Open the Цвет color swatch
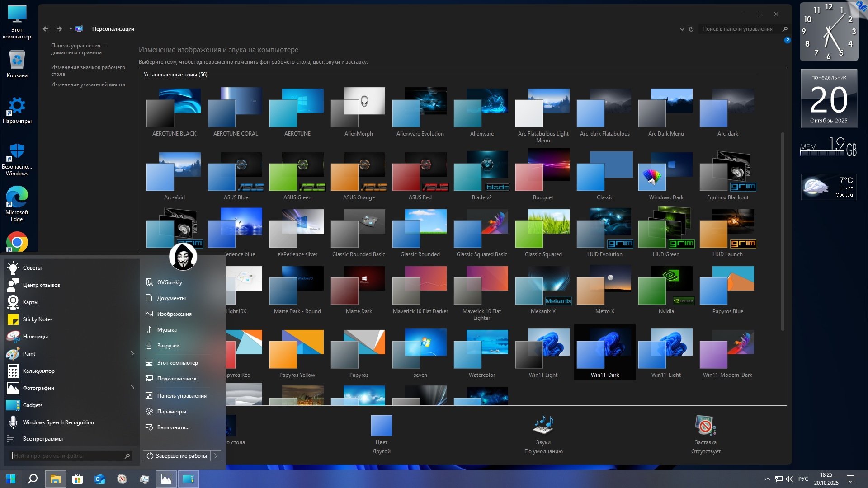This screenshot has height=488, width=868. 381,426
